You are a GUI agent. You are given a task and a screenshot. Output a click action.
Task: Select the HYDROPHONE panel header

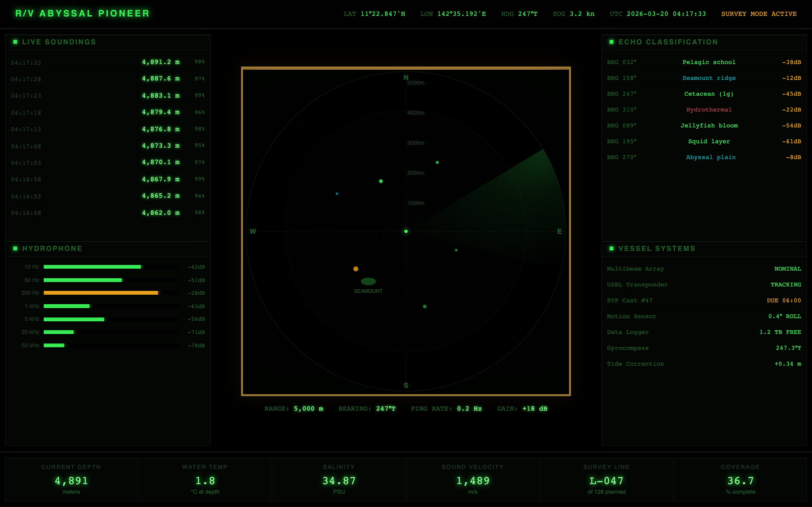click(x=52, y=248)
